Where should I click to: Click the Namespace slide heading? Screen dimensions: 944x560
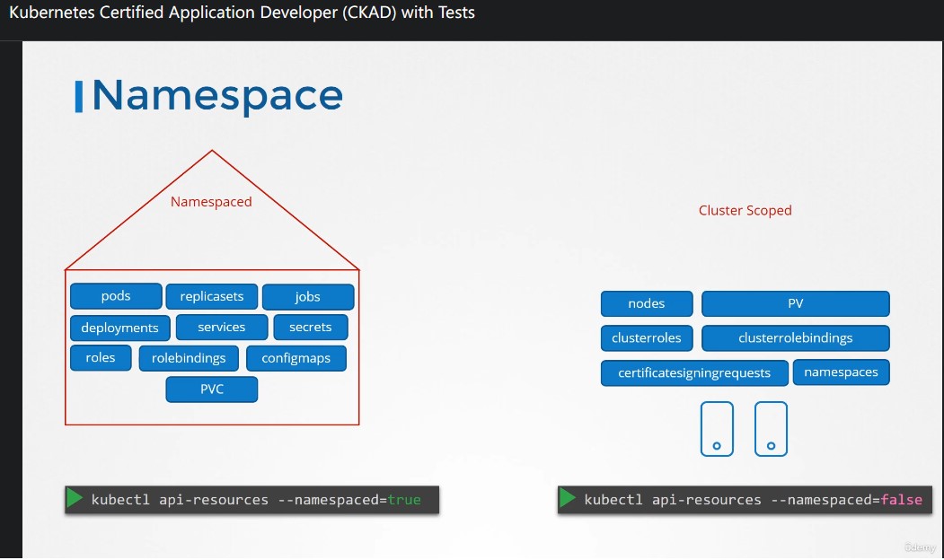click(x=216, y=96)
